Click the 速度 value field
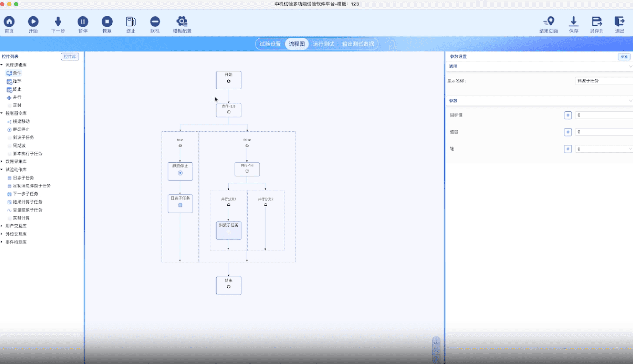 pyautogui.click(x=604, y=132)
